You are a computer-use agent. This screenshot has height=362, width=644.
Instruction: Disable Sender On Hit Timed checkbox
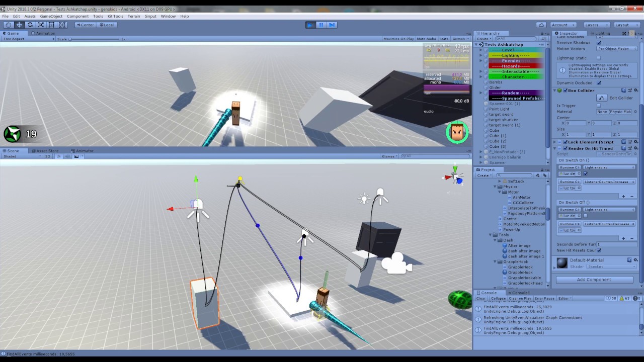pyautogui.click(x=565, y=148)
